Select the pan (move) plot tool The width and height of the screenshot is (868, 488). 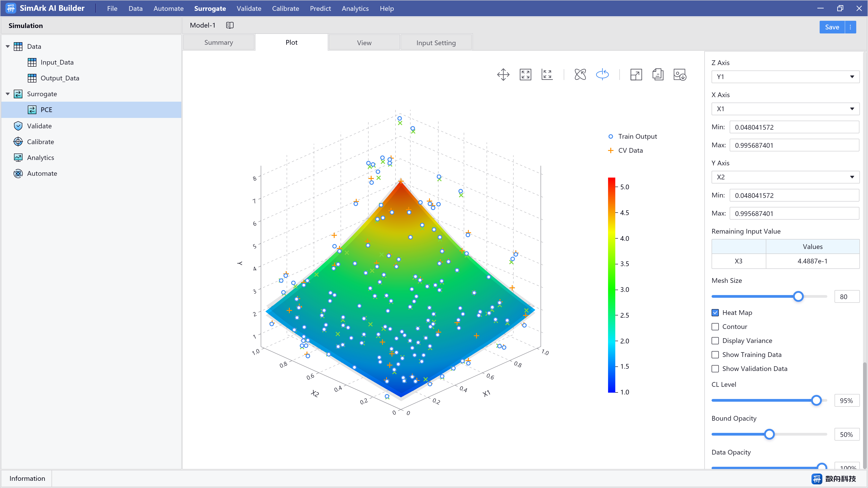pos(503,74)
